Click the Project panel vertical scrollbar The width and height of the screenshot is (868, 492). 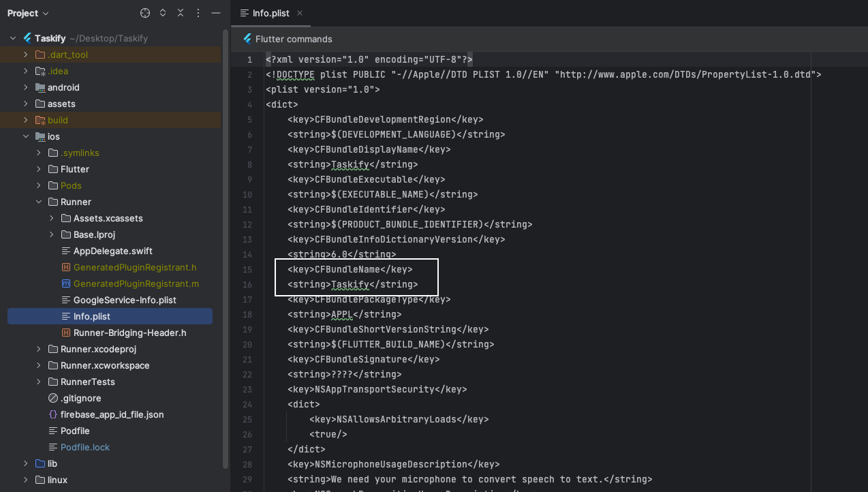pyautogui.click(x=226, y=245)
